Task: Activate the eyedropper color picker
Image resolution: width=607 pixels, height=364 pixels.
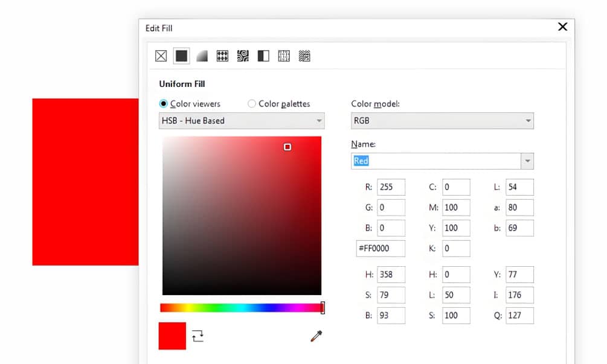Action: 316,336
